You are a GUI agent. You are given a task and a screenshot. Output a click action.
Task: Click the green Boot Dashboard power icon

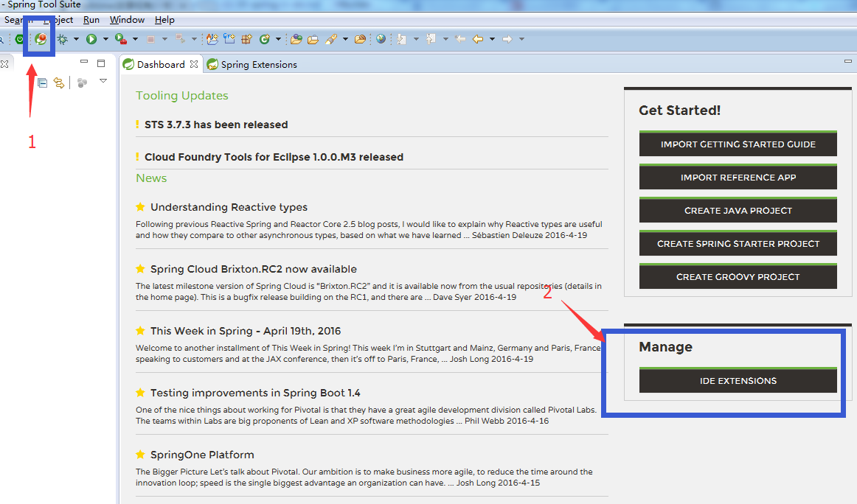(20, 39)
